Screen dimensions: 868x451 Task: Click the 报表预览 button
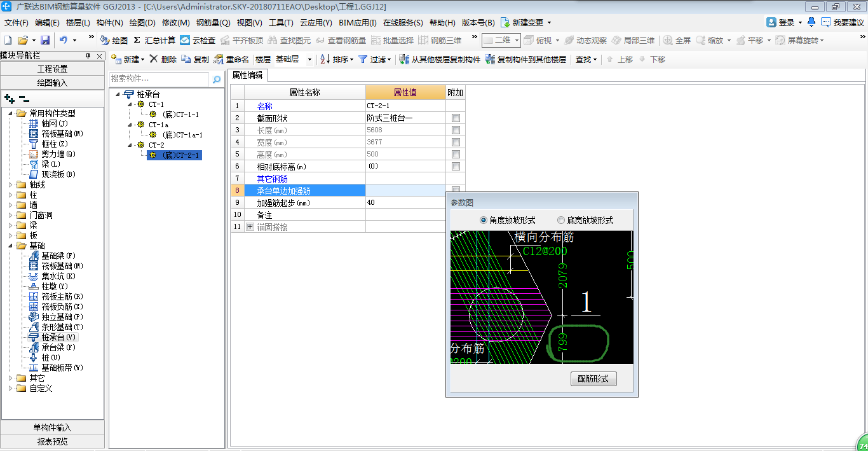(52, 441)
